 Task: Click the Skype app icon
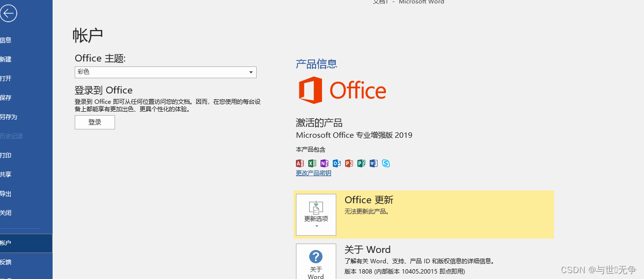click(x=386, y=163)
